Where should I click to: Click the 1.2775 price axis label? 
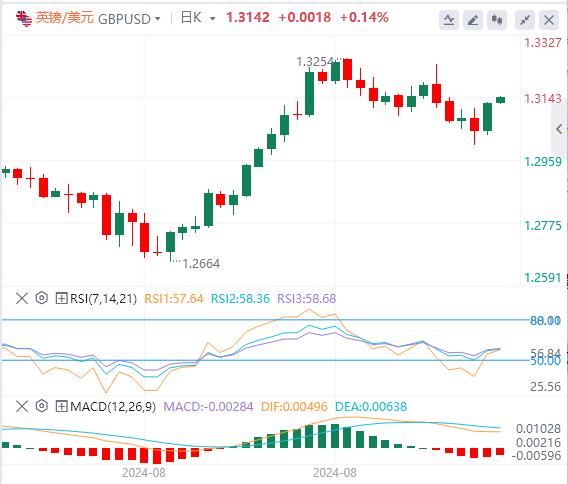543,226
